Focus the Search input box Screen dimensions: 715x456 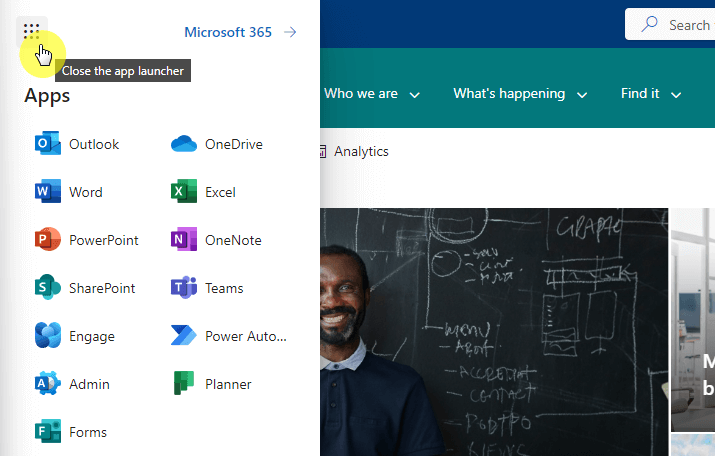(x=670, y=24)
